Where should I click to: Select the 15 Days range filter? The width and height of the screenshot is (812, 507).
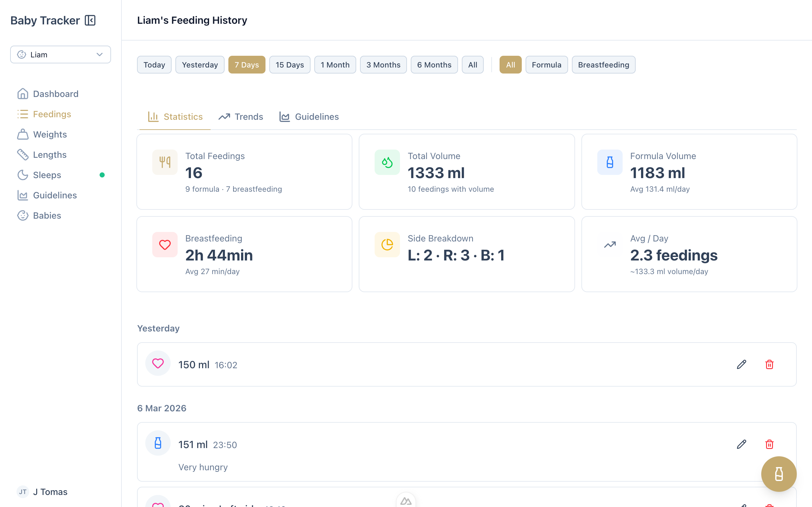(290, 65)
